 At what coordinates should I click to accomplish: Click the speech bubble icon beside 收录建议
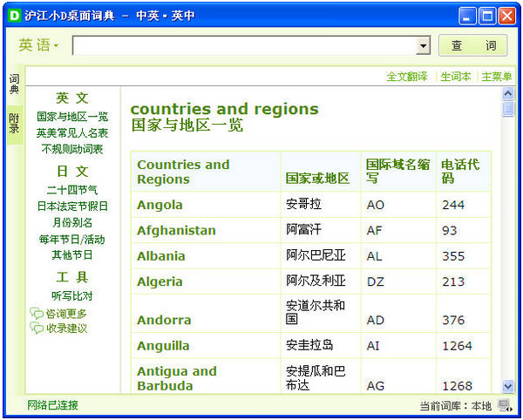37,329
